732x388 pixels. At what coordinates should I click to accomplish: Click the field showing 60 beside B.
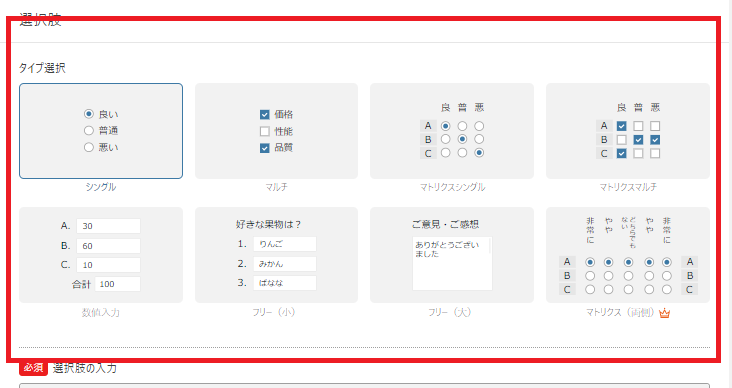pos(108,246)
